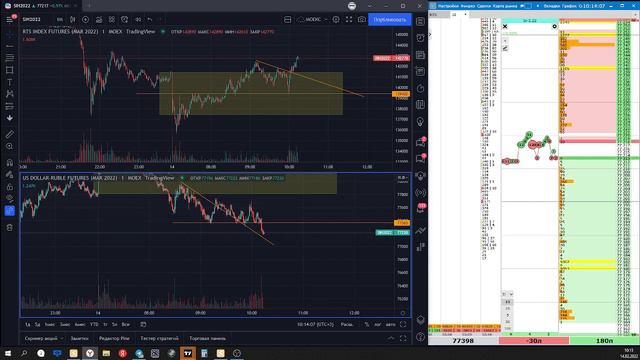Screen dimensions: 640x360
Task: Switch to Редактор Pine tab
Action: click(114, 338)
